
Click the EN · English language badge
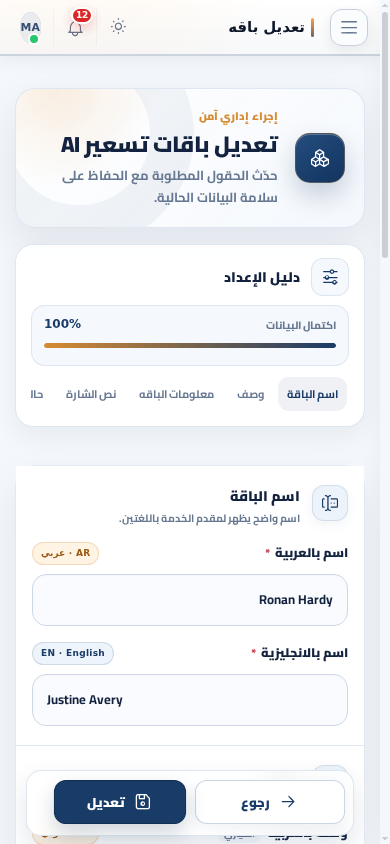[x=73, y=653]
